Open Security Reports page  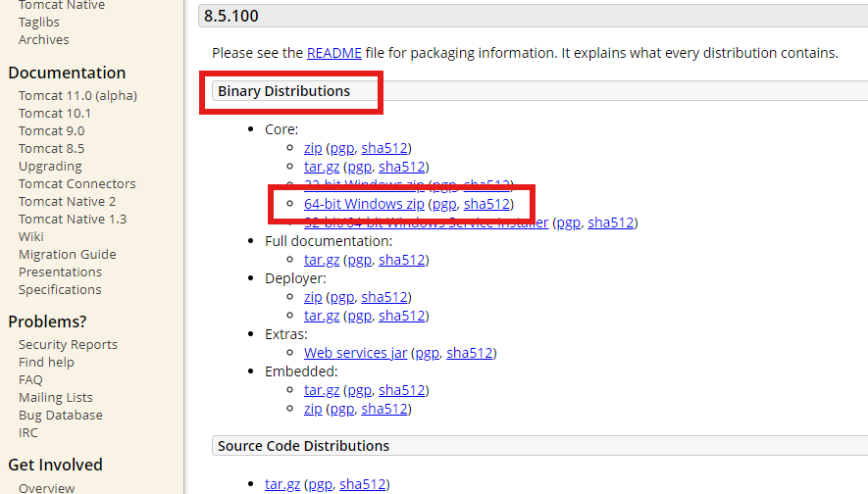(68, 345)
